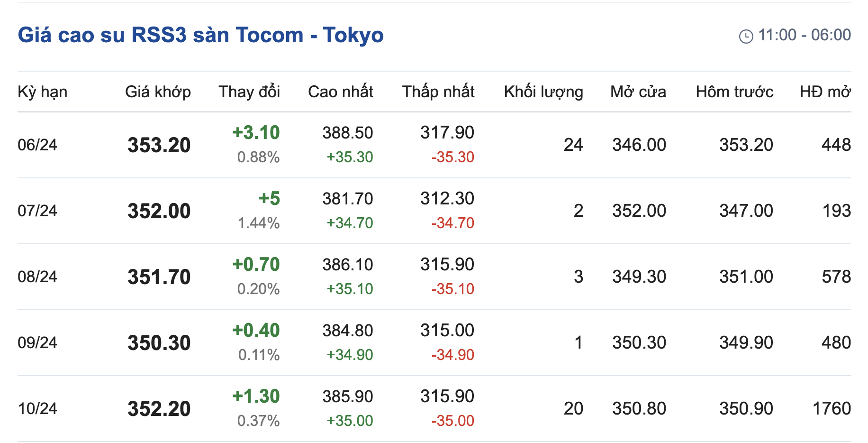Viewport: 868px width, 443px height.
Task: Click the Thấp nhất column header
Action: click(x=438, y=92)
